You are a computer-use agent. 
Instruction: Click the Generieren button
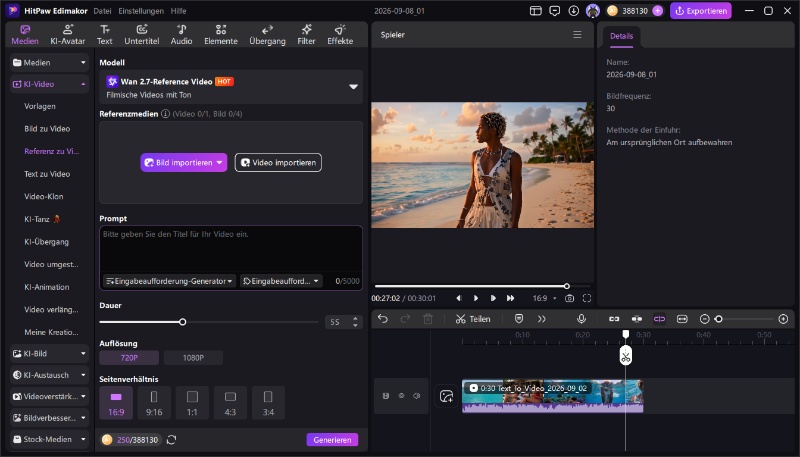332,440
